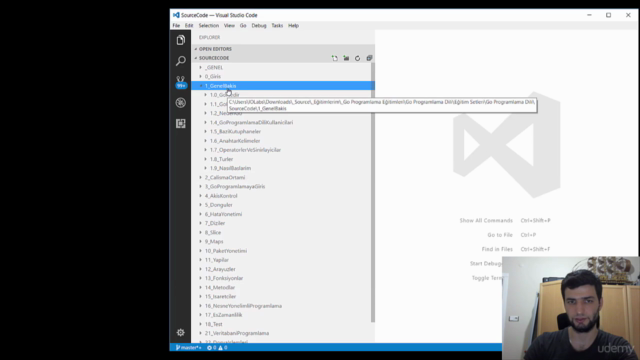Open the Extensions view icon

[x=180, y=123]
